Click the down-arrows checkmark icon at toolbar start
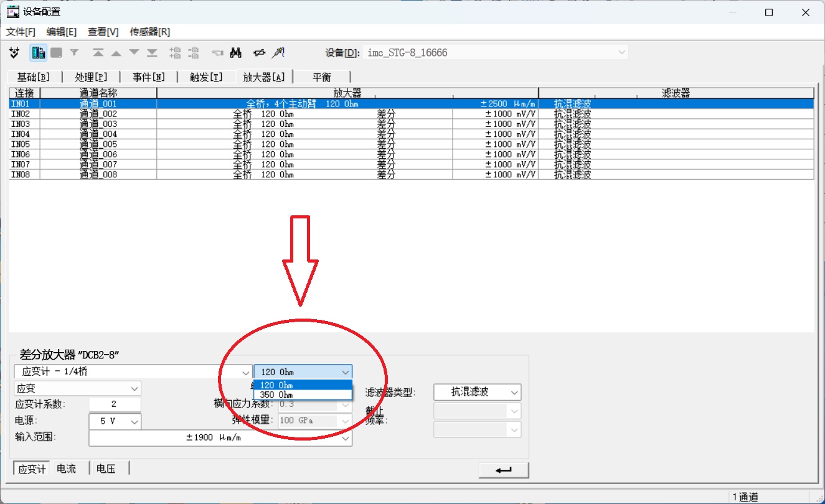The height and width of the screenshot is (504, 825). [15, 53]
